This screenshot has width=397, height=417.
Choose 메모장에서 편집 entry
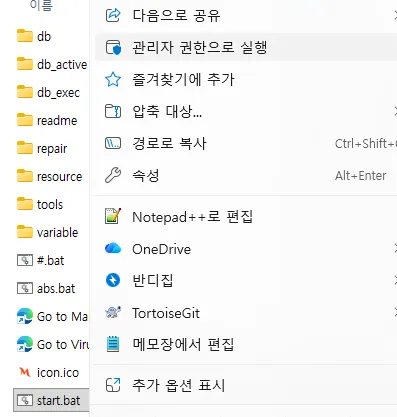click(x=246, y=344)
